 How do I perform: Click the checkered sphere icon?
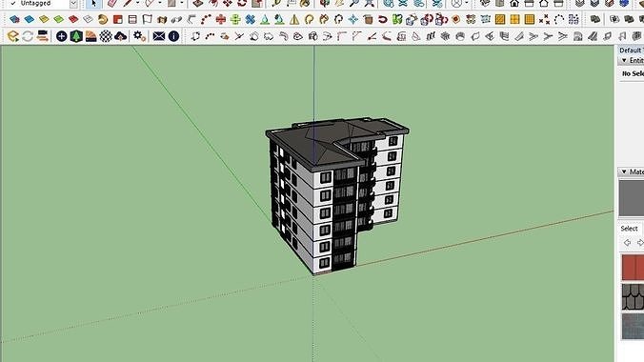coord(106,36)
